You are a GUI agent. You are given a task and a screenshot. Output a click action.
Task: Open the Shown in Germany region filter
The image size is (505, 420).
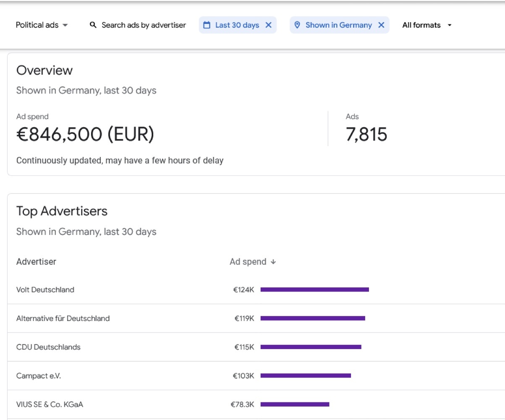tap(338, 25)
